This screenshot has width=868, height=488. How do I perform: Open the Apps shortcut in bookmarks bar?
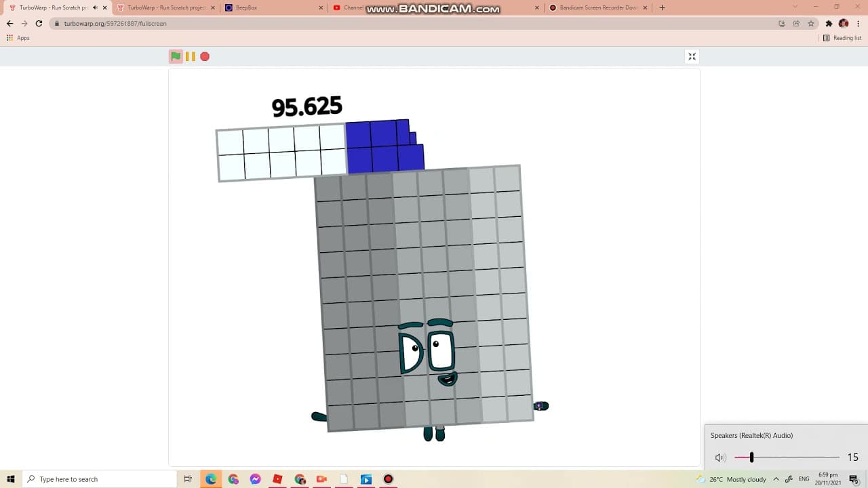point(18,38)
